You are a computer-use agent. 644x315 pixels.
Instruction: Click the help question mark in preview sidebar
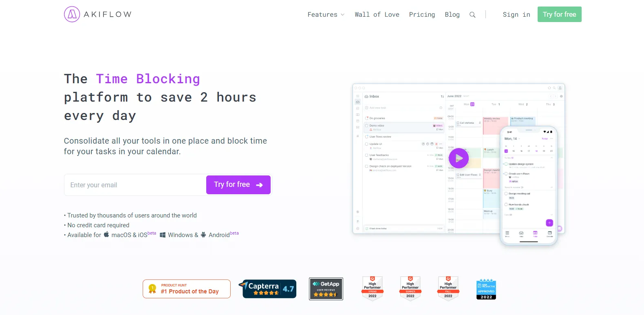[358, 222]
